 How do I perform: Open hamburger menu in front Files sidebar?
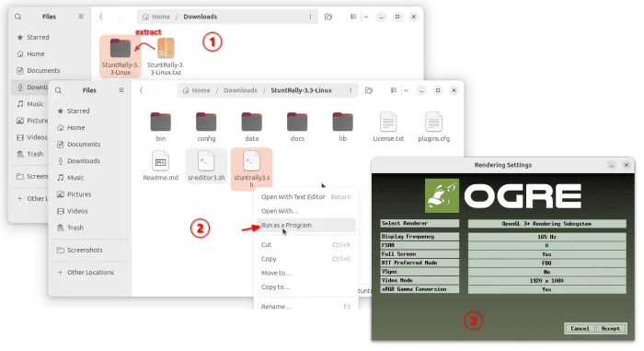(x=121, y=90)
